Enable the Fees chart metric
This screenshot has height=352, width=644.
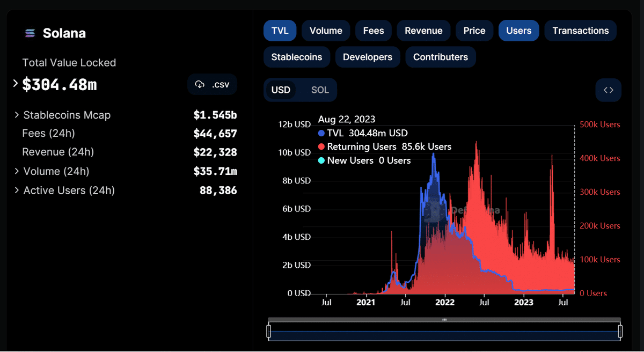pyautogui.click(x=374, y=31)
